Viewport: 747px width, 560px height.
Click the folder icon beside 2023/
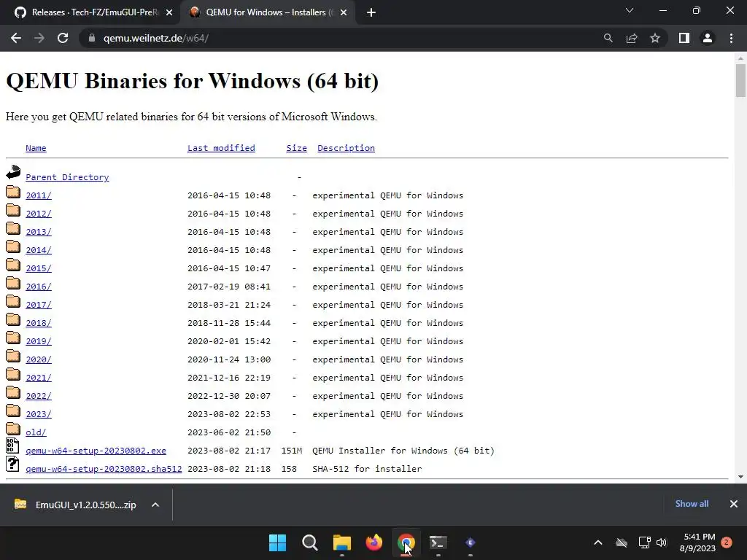tap(13, 411)
